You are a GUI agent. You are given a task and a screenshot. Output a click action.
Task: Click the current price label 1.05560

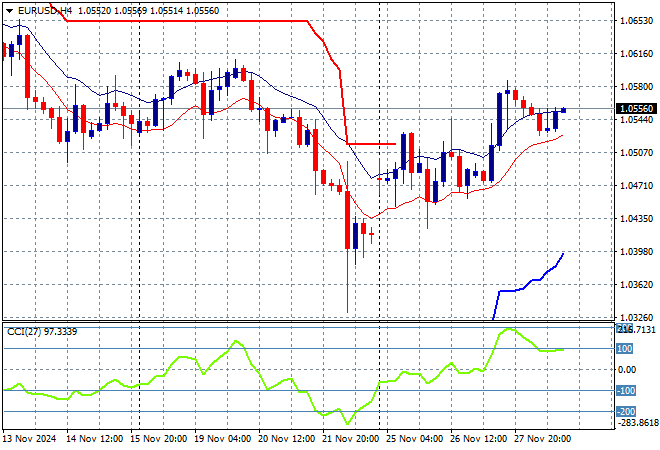(x=636, y=109)
